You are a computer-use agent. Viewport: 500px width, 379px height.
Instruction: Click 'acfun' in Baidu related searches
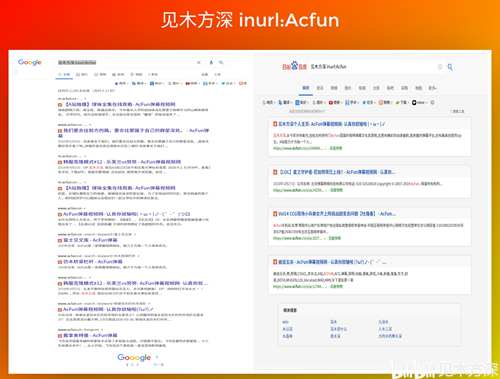(285, 322)
